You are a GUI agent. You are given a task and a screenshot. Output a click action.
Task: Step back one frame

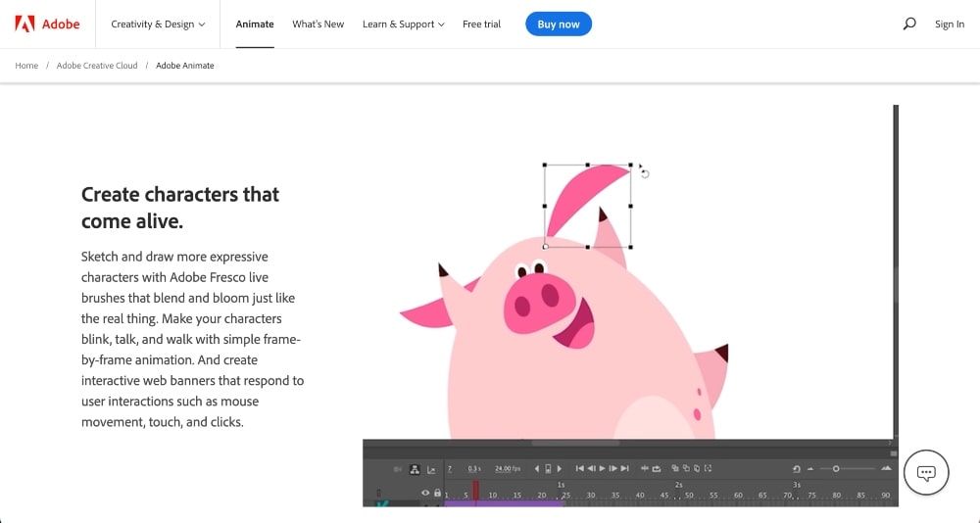click(x=591, y=468)
